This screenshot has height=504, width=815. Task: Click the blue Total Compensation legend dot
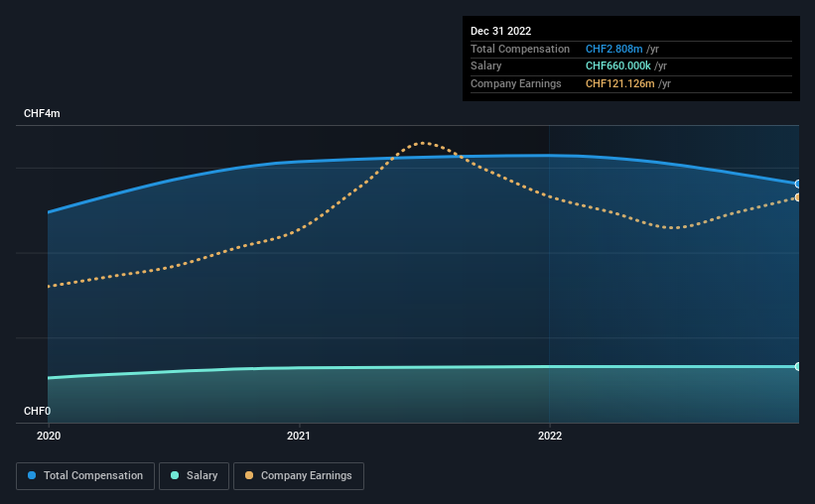point(32,475)
